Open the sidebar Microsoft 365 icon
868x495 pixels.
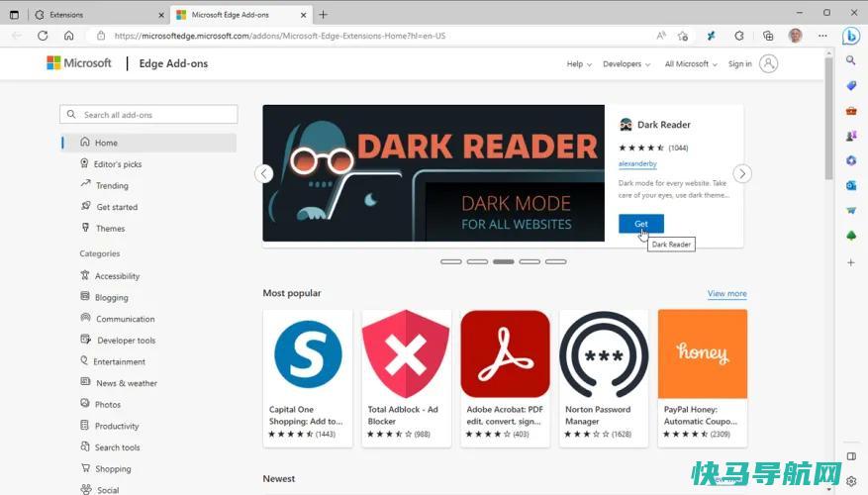tap(851, 160)
